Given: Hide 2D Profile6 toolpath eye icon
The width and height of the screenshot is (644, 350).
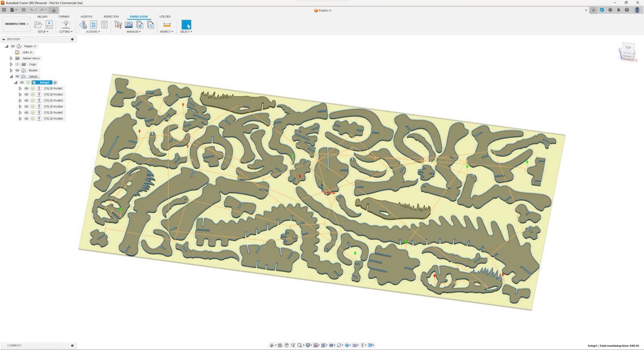Looking at the screenshot, I should coord(27,119).
